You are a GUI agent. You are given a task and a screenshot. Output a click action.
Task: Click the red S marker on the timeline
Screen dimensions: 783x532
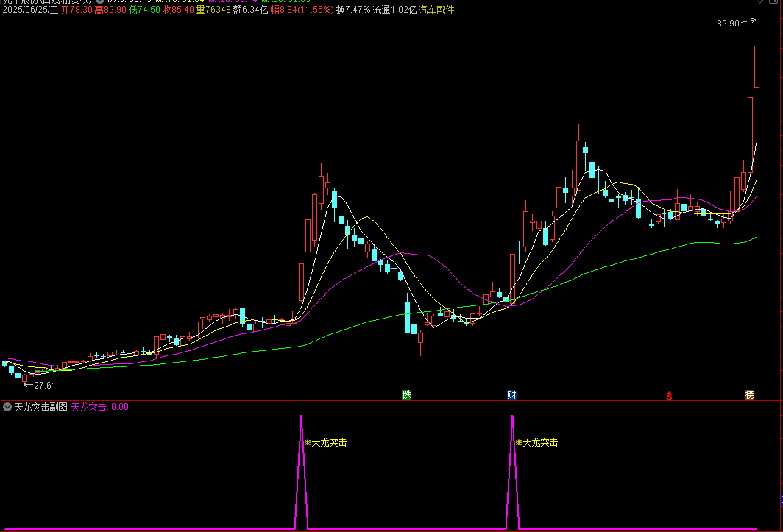point(669,396)
